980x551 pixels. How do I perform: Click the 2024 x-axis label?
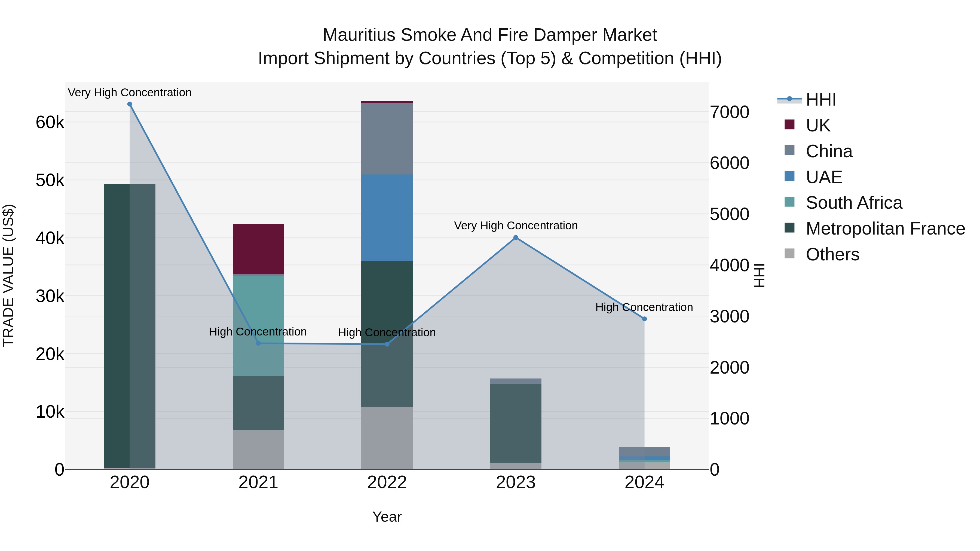pyautogui.click(x=644, y=482)
